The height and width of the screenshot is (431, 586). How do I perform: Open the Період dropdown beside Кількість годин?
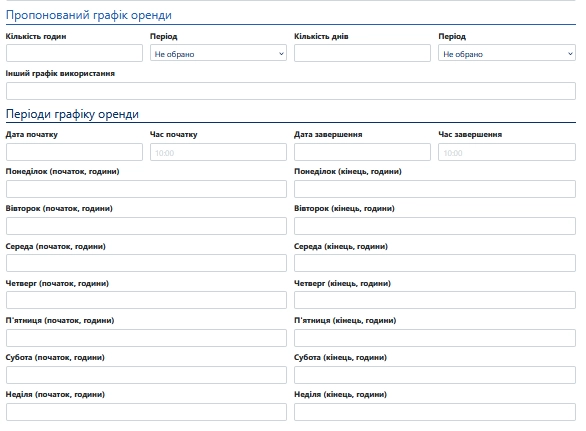(x=218, y=53)
